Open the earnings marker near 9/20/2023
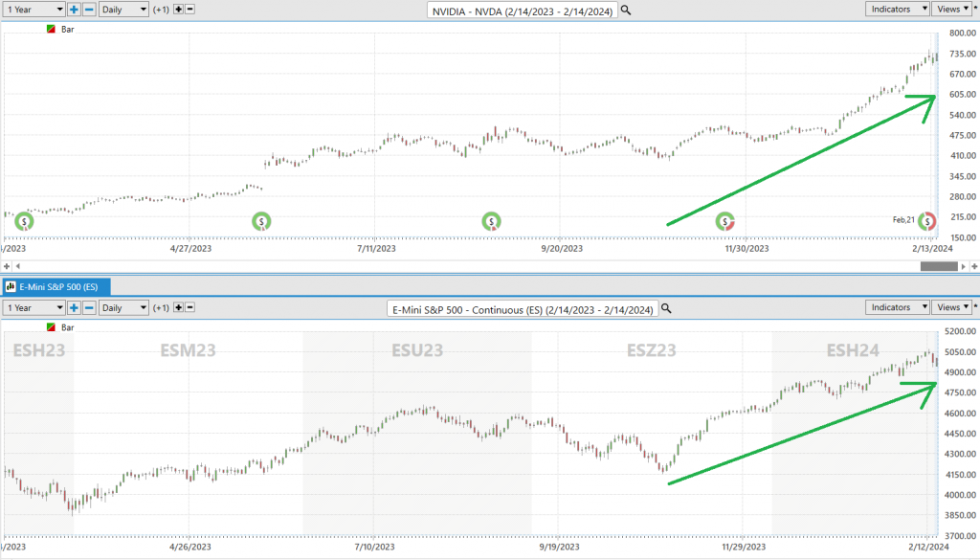Viewport: 980px width, 560px height. point(491,221)
